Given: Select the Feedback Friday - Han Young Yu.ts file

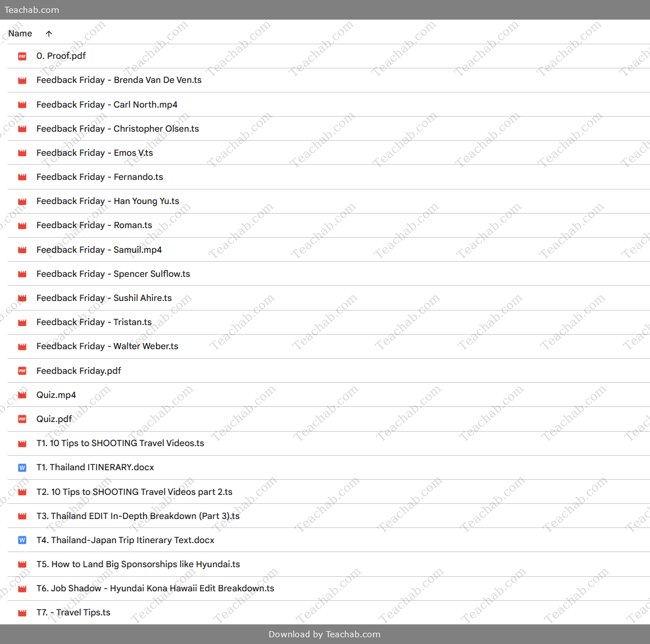Looking at the screenshot, I should 108,201.
